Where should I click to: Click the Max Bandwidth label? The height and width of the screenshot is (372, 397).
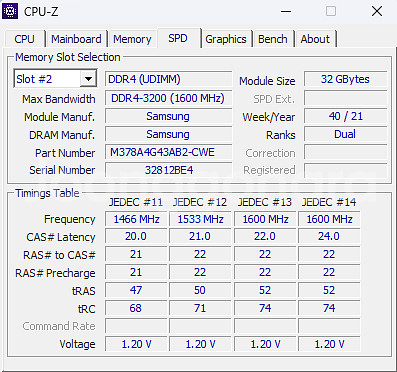point(59,99)
